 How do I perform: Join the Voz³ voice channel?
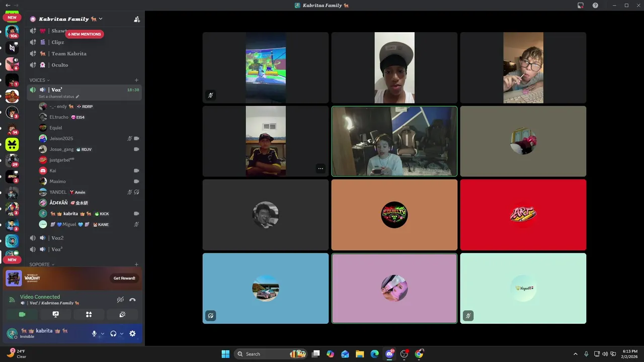(84, 249)
